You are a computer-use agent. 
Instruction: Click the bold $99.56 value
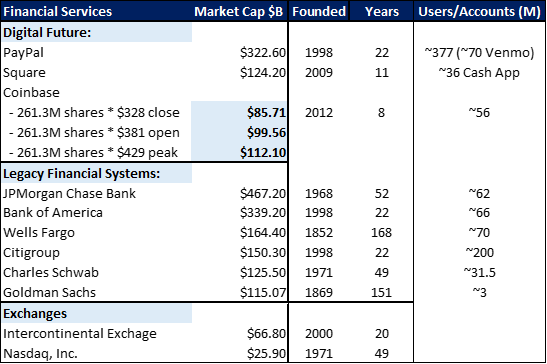(267, 133)
